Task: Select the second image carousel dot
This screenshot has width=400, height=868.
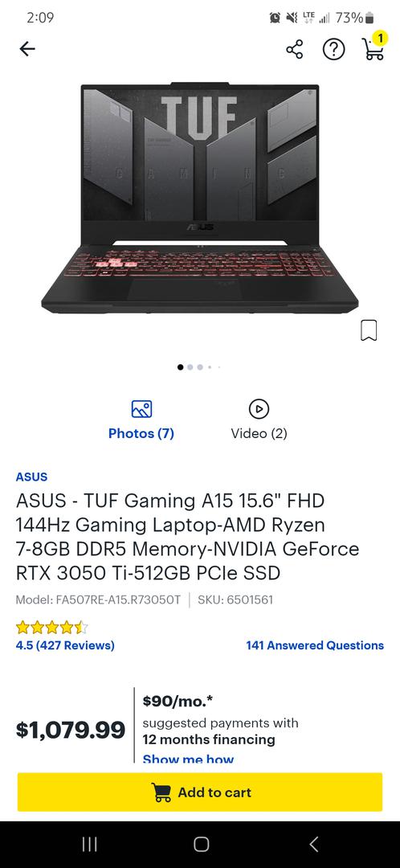Action: point(190,367)
